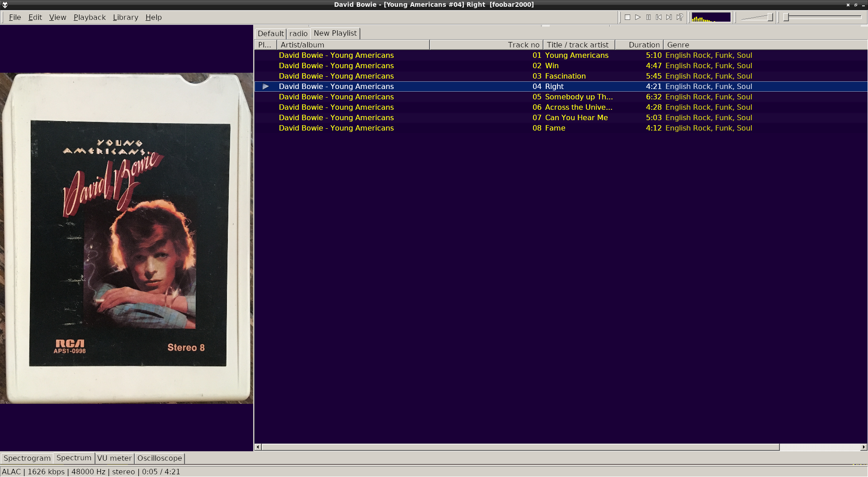Sort by Title / track artist column header
Image resolution: width=868 pixels, height=477 pixels.
point(579,45)
